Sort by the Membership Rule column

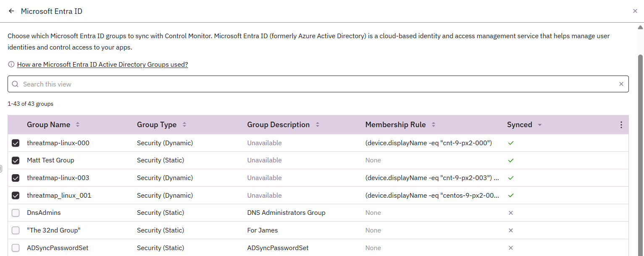coord(434,125)
